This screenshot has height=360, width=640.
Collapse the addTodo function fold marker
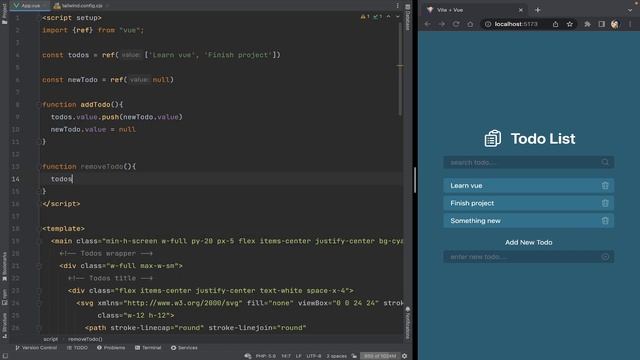pos(40,104)
